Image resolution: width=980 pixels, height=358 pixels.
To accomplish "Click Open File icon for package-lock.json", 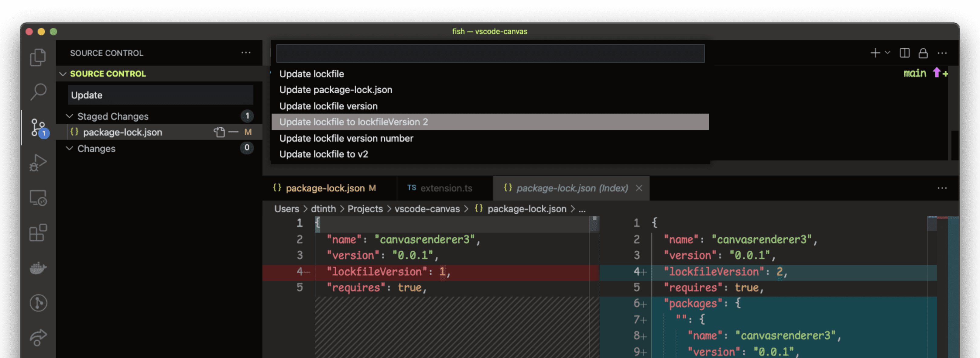I will [219, 132].
